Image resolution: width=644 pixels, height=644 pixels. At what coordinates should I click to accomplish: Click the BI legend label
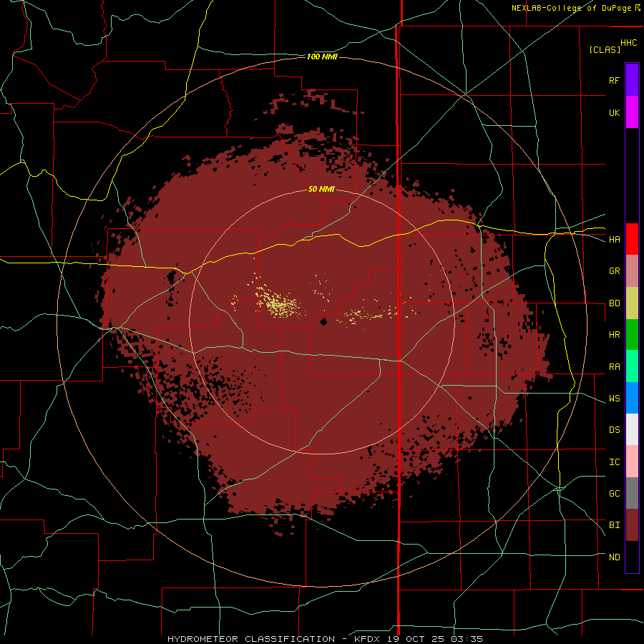tap(614, 525)
